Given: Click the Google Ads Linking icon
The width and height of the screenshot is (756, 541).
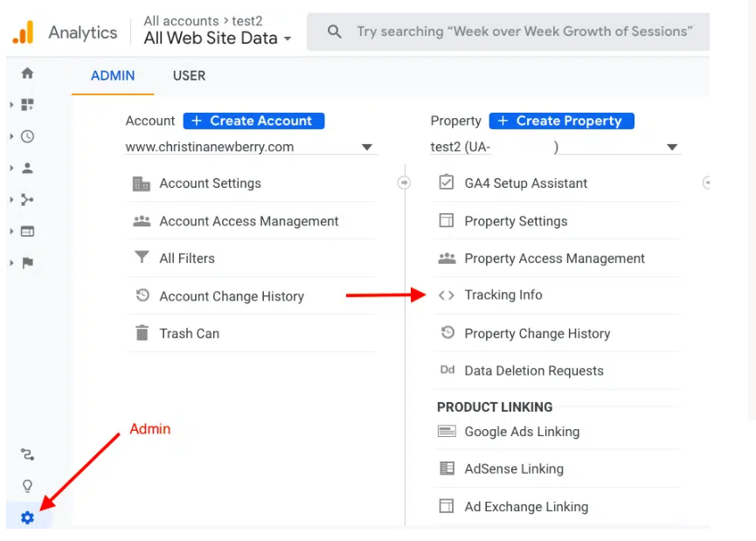Looking at the screenshot, I should (447, 431).
